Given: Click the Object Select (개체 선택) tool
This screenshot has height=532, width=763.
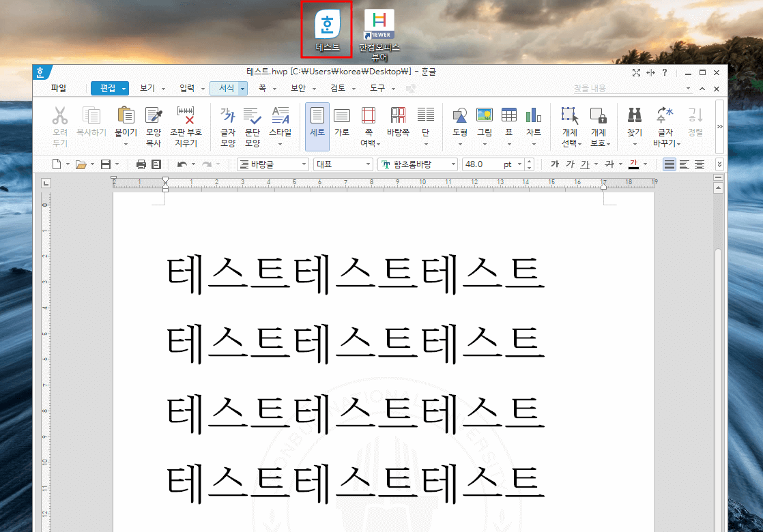Looking at the screenshot, I should pos(570,116).
